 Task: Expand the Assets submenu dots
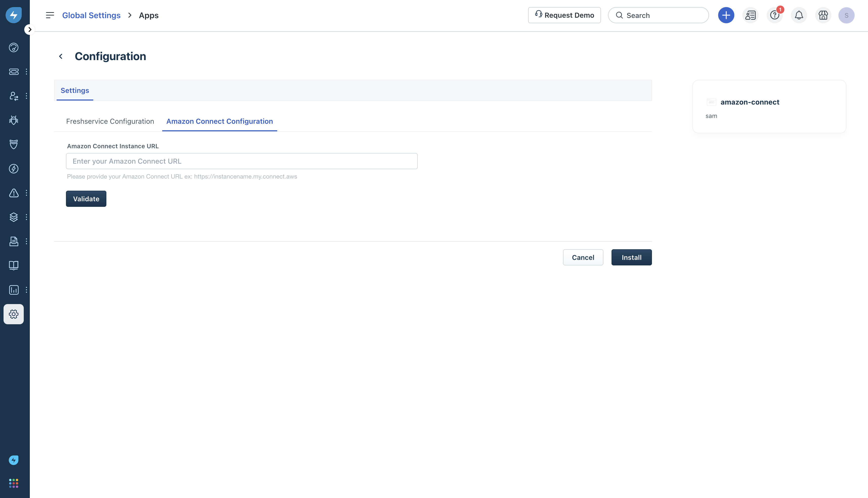click(26, 217)
